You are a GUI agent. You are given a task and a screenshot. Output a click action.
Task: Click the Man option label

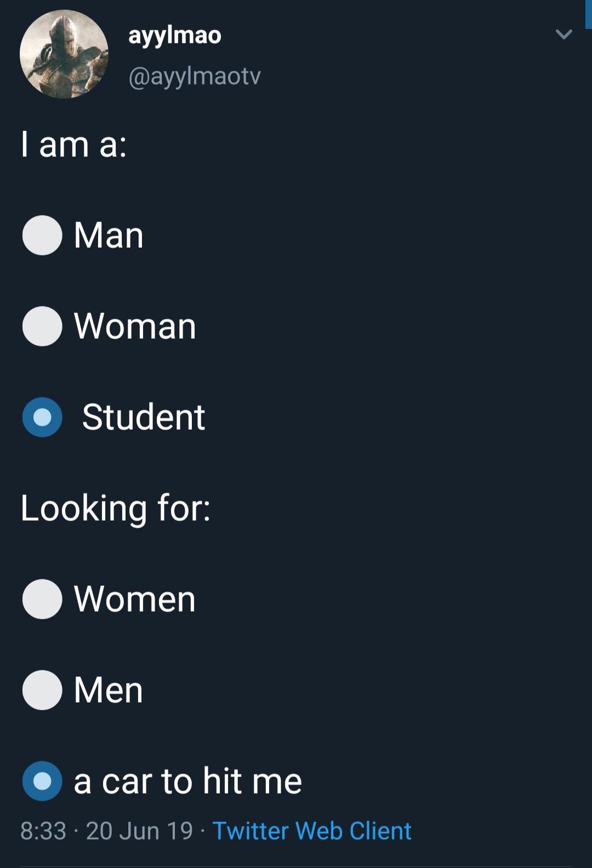[x=109, y=235]
